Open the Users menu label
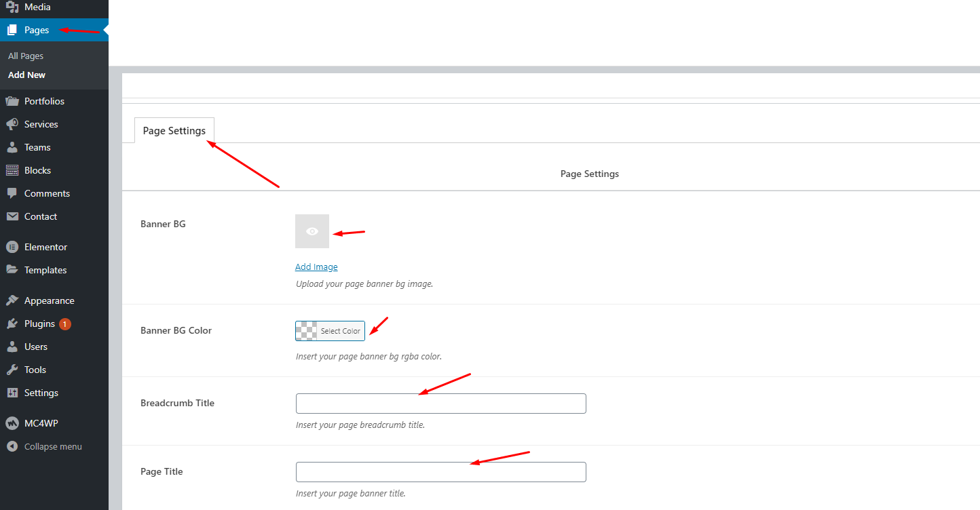Viewport: 980px width, 510px height. point(36,347)
